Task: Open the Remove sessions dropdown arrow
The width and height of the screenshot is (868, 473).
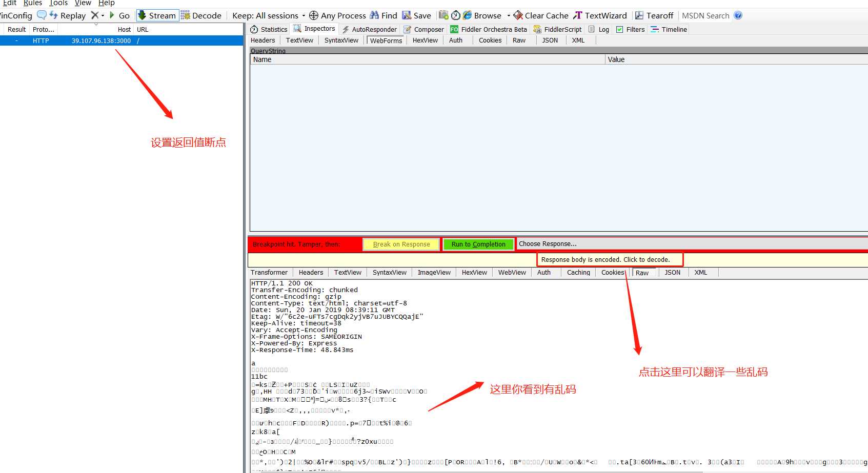Action: tap(103, 15)
